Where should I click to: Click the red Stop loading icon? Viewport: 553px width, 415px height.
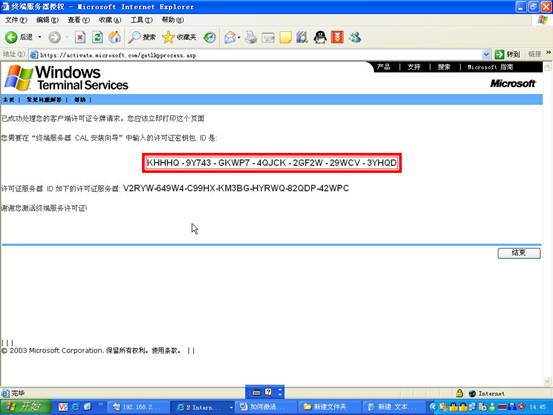(80, 37)
